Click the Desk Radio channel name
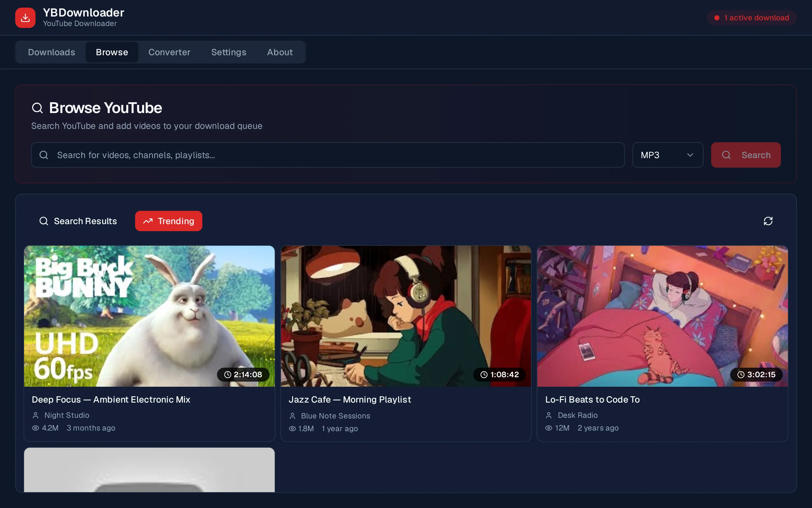The height and width of the screenshot is (508, 812). [578, 415]
